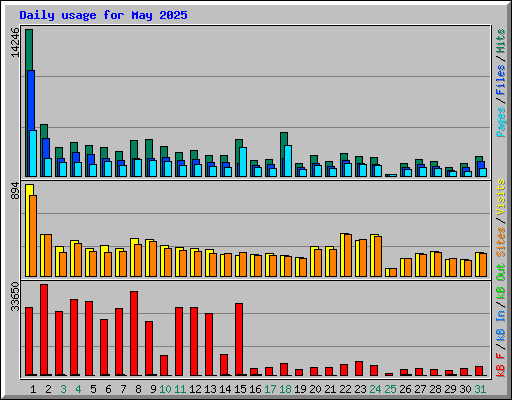The height and width of the screenshot is (400, 512).
Task: Click the yellow 'Visits' legend label
Action: tap(501, 197)
